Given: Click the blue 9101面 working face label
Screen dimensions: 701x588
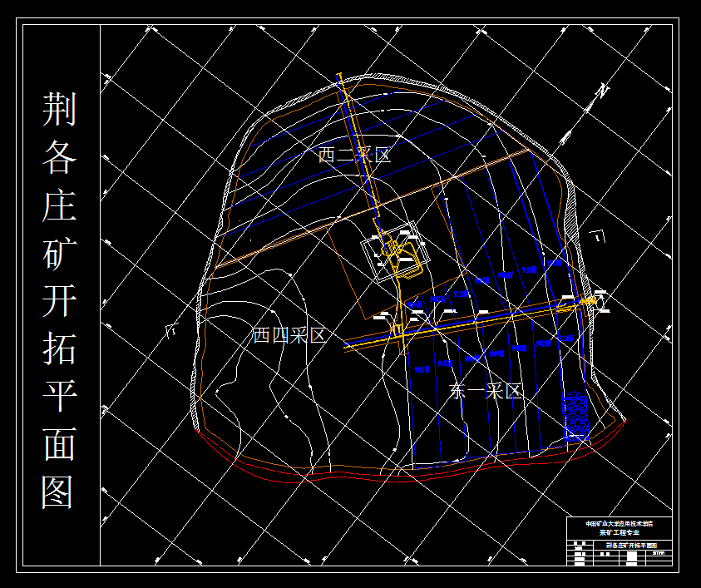Looking at the screenshot, I should [566, 338].
